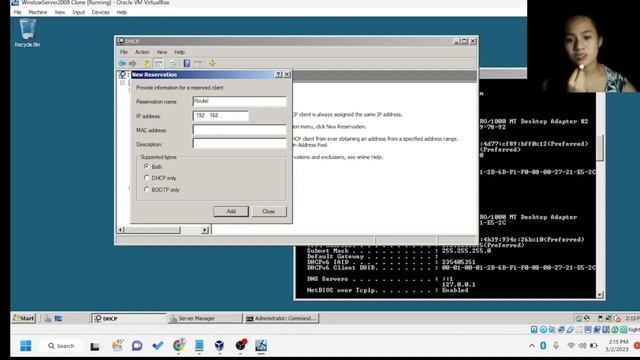
Task: Click the microphone tray icon
Action: click(x=556, y=345)
